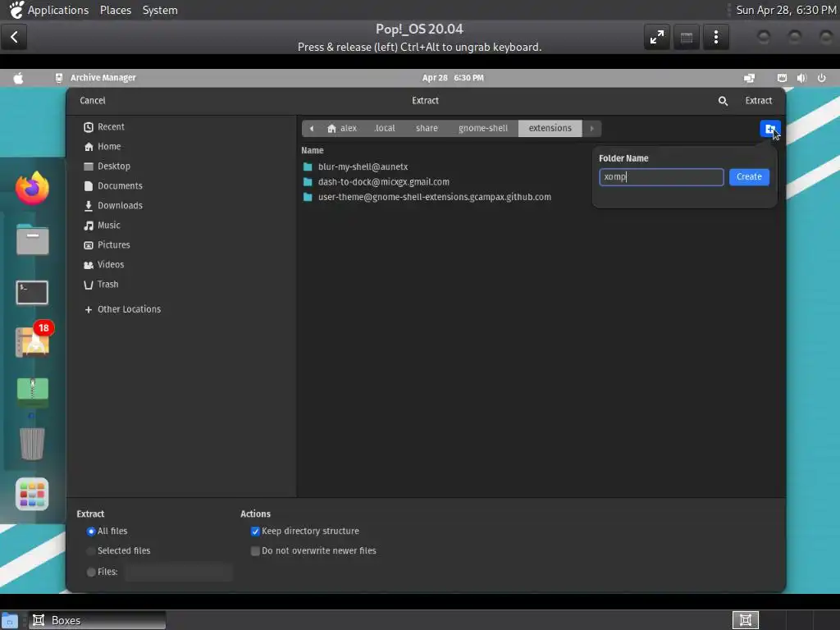Screen dimensions: 840x630
Task: Click the blur-my-shell@aunetx folder icon
Action: (308, 167)
